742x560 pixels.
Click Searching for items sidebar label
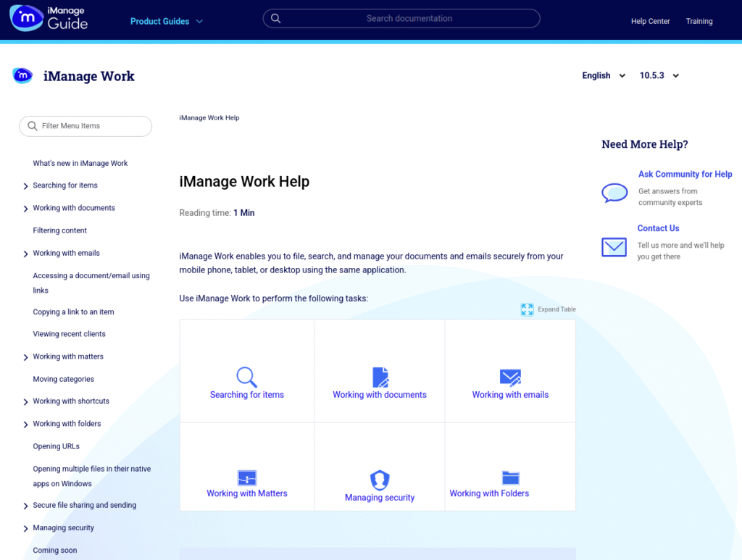pyautogui.click(x=65, y=185)
